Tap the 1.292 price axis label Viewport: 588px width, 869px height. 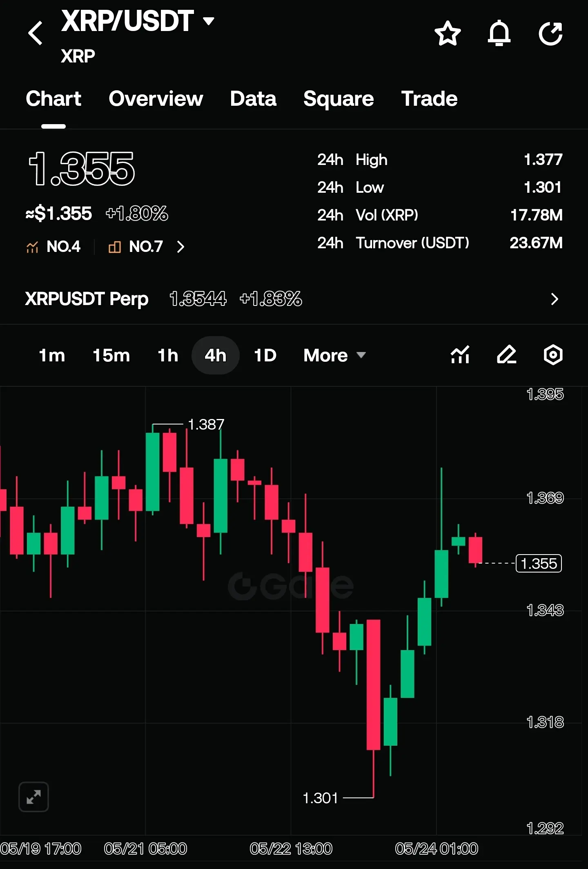click(545, 829)
